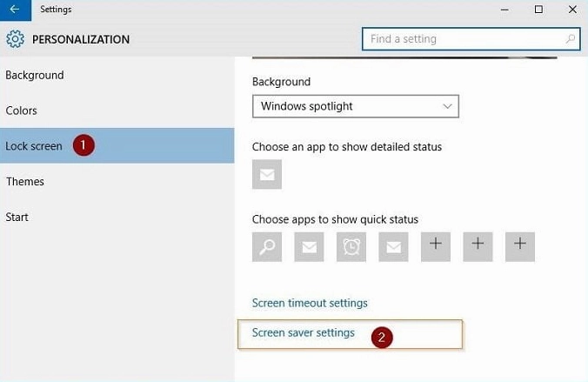Click the mail icon right of alarm clock
Image resolution: width=588 pixels, height=382 pixels.
pyautogui.click(x=394, y=247)
